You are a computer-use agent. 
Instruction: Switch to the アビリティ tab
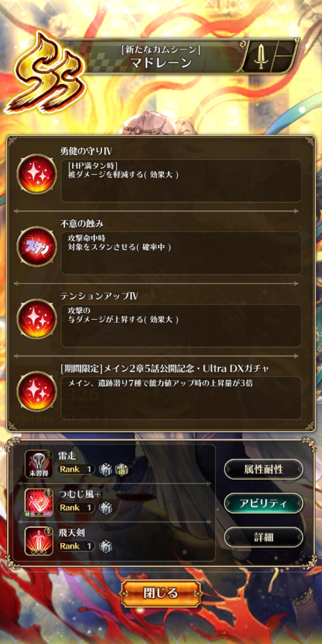264,503
